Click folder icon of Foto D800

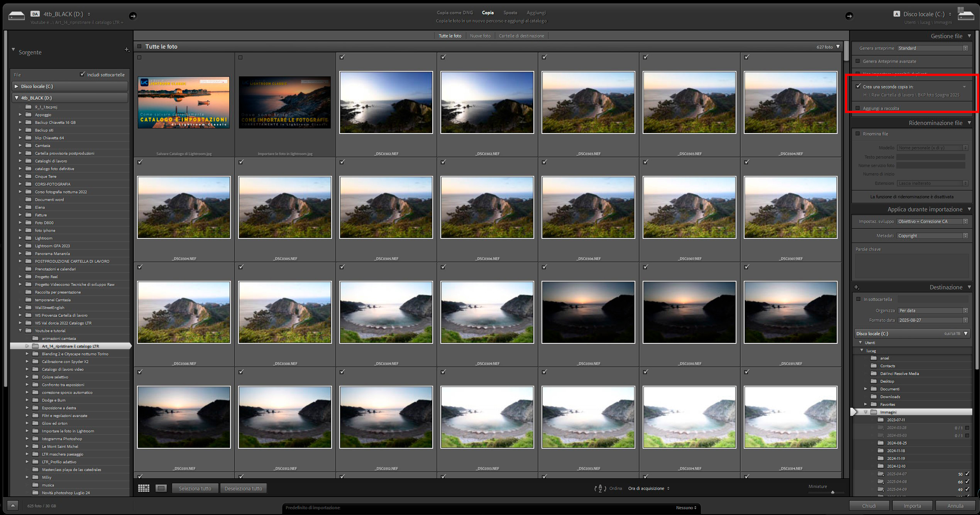28,223
